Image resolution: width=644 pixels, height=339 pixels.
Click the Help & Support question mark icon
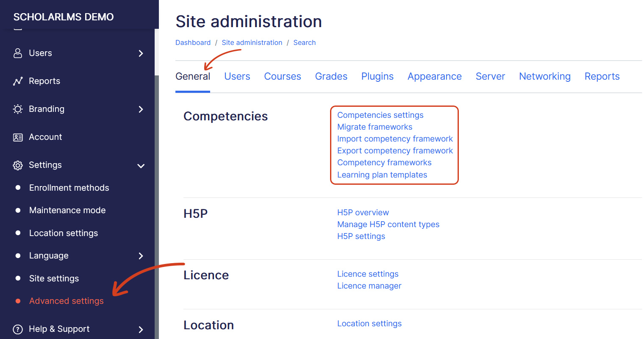click(18, 329)
